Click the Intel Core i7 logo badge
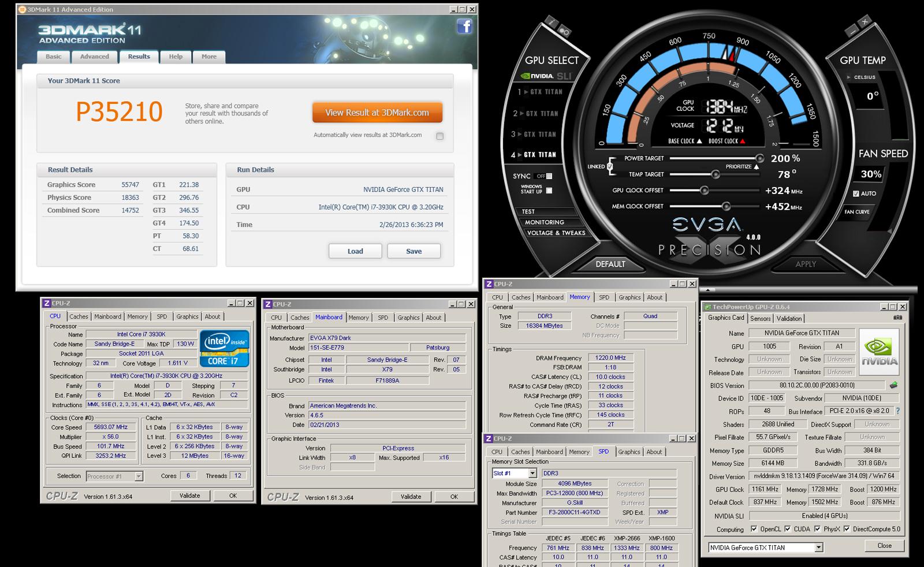 (x=225, y=349)
